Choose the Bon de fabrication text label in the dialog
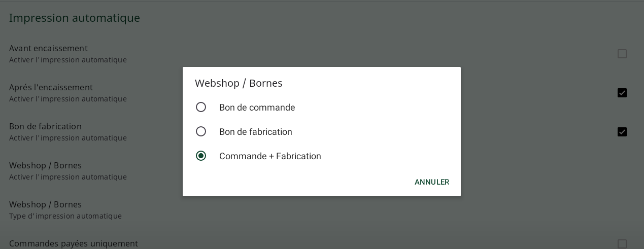This screenshot has height=249, width=644. (x=256, y=132)
